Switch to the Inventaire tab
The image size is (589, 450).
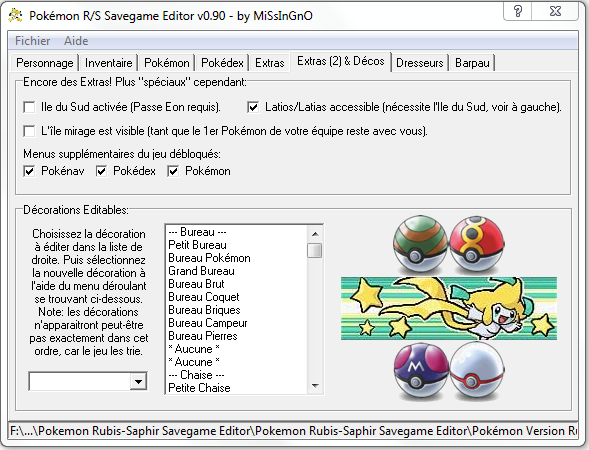pos(109,63)
